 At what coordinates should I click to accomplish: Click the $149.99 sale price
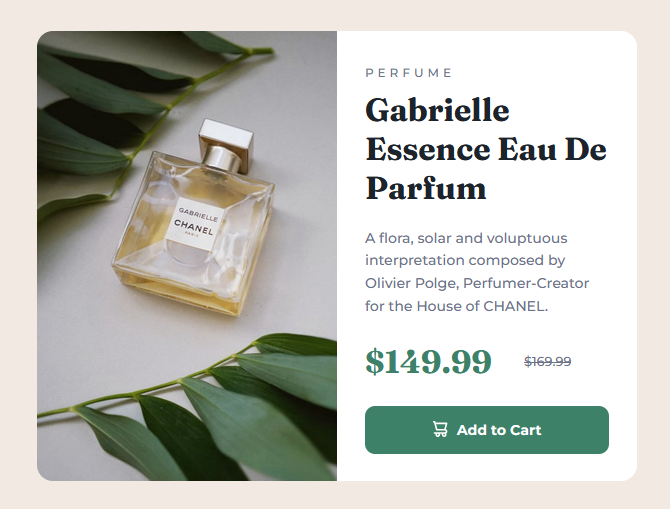click(x=428, y=362)
